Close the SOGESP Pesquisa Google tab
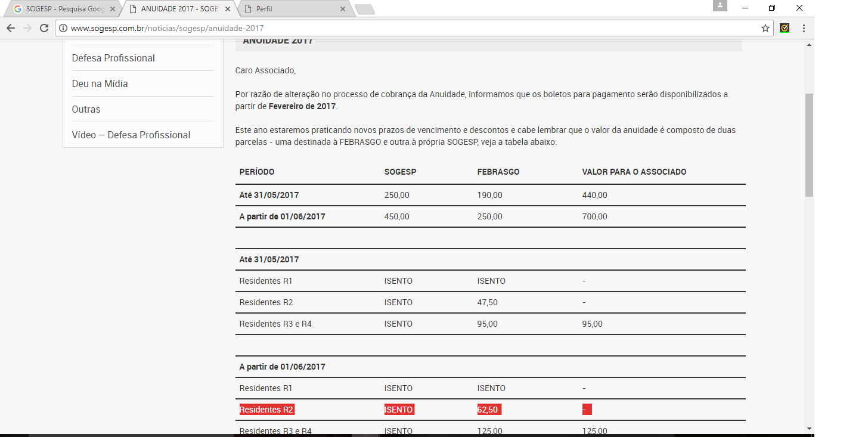 113,10
